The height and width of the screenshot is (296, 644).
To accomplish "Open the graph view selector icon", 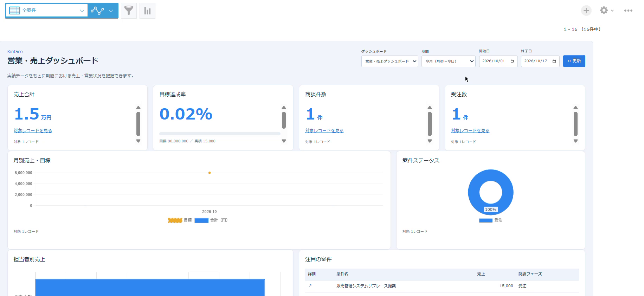I will click(97, 11).
